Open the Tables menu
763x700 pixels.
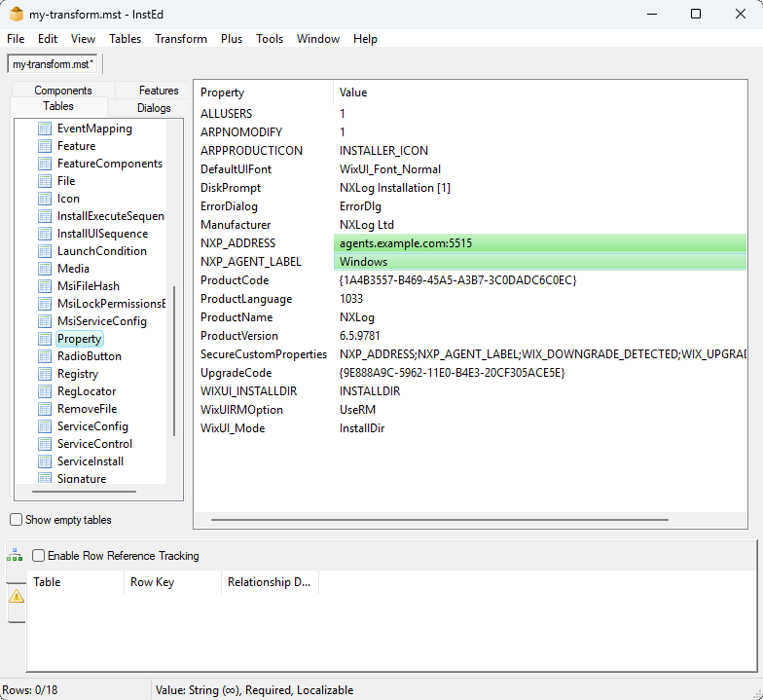coord(125,39)
